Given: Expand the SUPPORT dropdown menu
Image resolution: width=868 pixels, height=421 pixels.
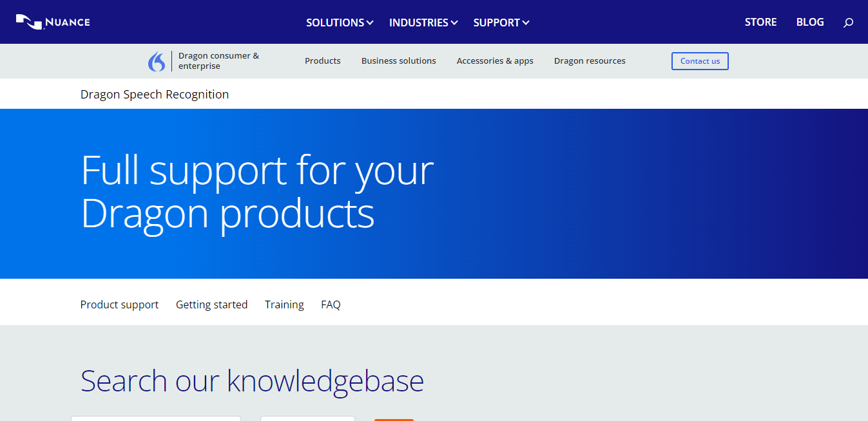Looking at the screenshot, I should [x=501, y=23].
